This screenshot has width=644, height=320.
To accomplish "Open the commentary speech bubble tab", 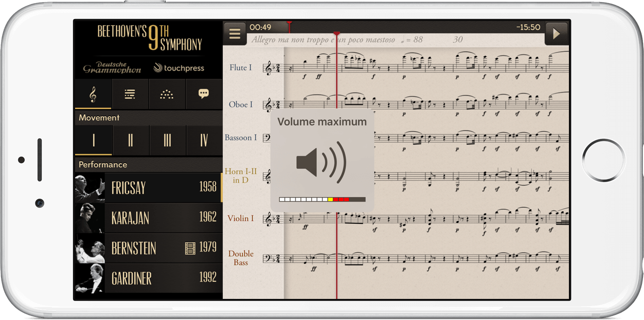I will point(204,94).
